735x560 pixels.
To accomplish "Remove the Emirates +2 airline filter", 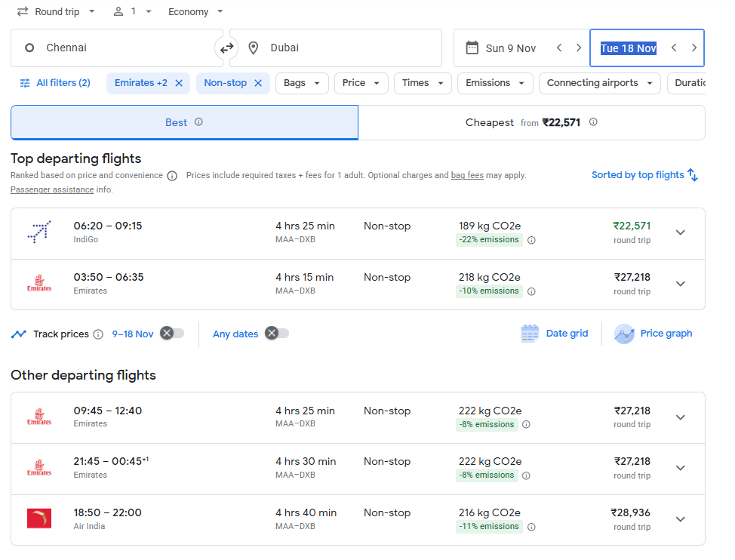I will [179, 83].
